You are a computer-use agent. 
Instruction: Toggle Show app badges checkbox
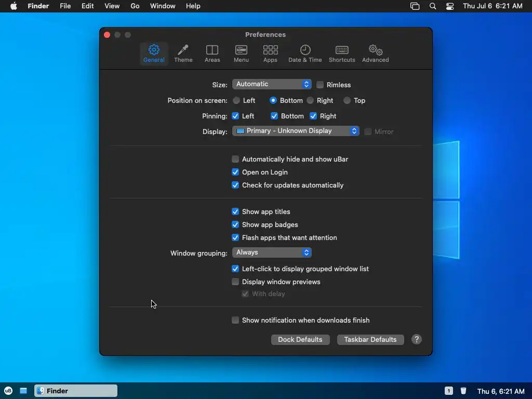pyautogui.click(x=235, y=224)
